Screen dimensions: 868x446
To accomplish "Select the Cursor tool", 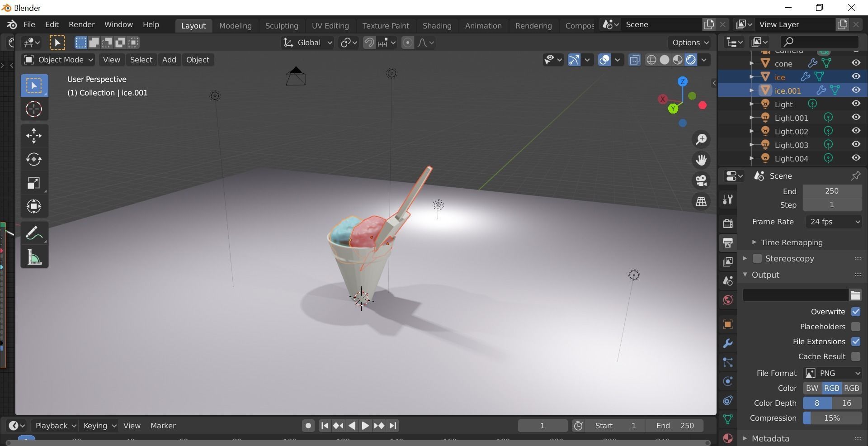I will [x=34, y=109].
